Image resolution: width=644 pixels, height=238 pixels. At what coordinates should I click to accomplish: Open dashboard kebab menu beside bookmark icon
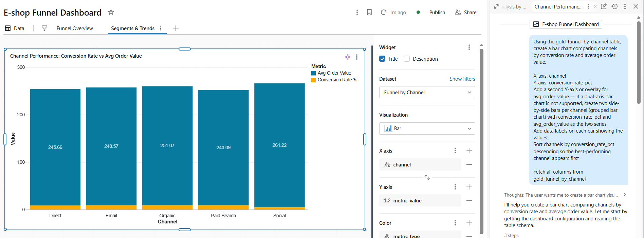coord(357,12)
